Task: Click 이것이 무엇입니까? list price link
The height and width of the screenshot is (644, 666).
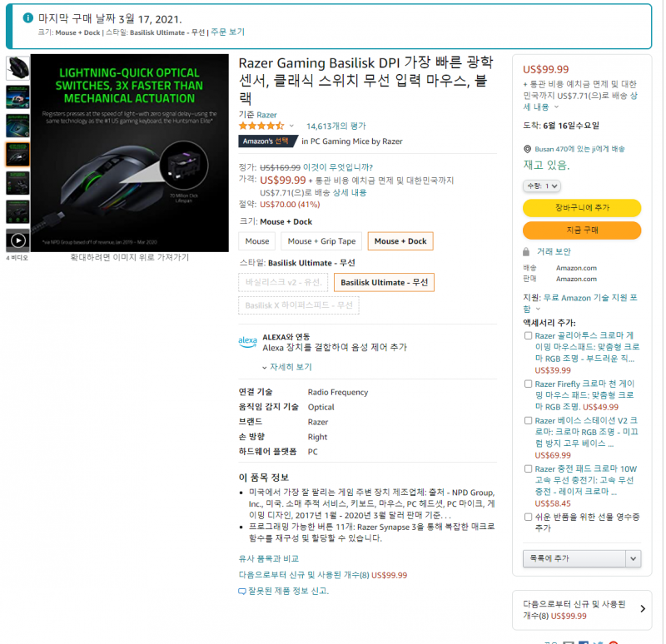Action: pos(338,167)
